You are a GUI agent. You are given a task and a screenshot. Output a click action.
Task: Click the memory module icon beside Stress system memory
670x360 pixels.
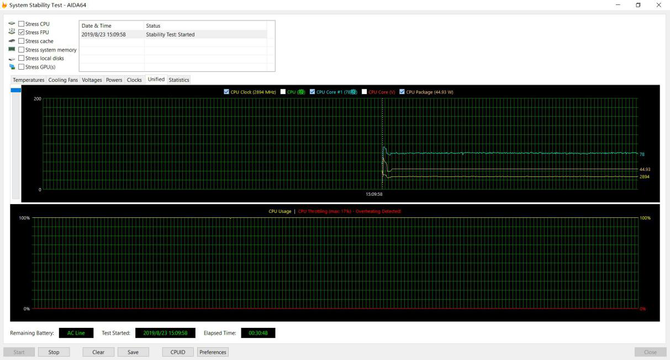tap(12, 50)
